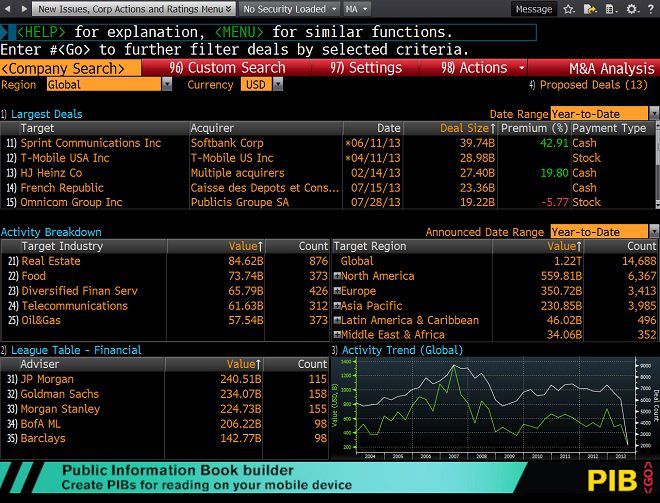
Task: Click the command line input field
Action: coord(269,32)
